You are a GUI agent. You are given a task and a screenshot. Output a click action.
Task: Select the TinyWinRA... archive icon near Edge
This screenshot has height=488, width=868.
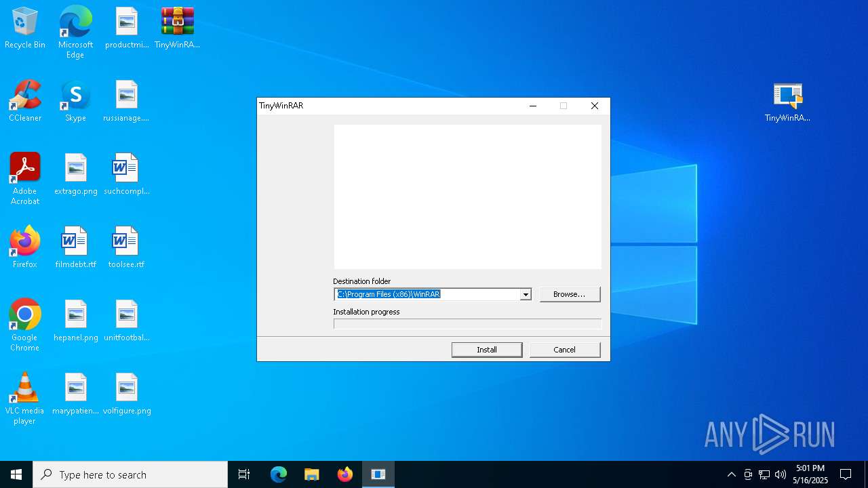[177, 28]
